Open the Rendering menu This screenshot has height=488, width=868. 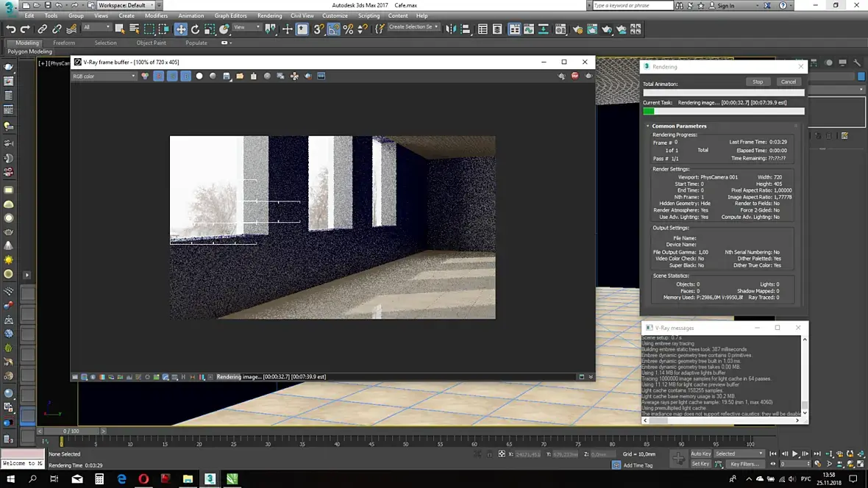coord(269,15)
